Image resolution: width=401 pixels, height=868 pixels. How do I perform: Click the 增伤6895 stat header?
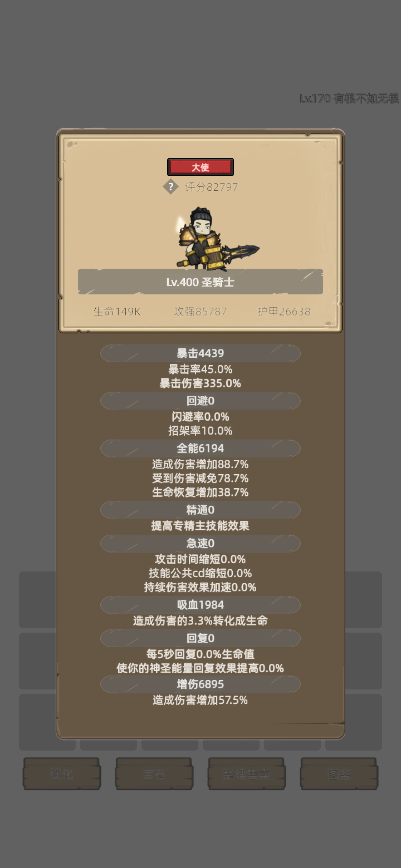[200, 684]
